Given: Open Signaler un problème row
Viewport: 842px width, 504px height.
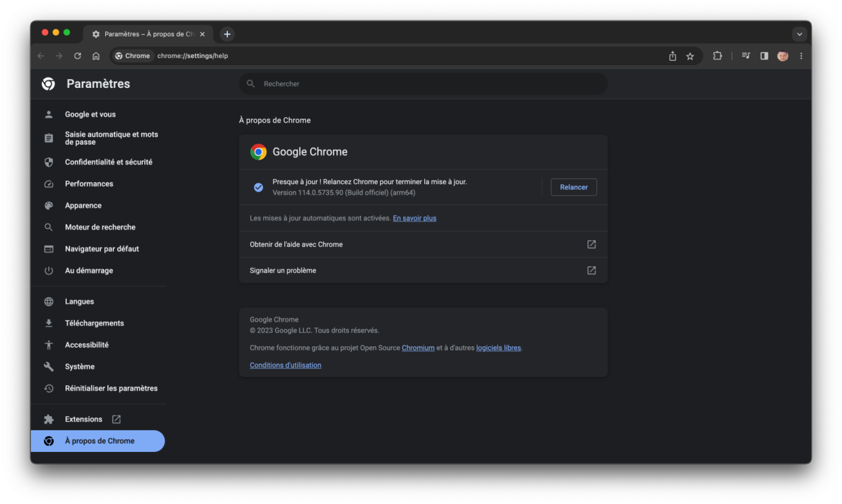Looking at the screenshot, I should [423, 271].
